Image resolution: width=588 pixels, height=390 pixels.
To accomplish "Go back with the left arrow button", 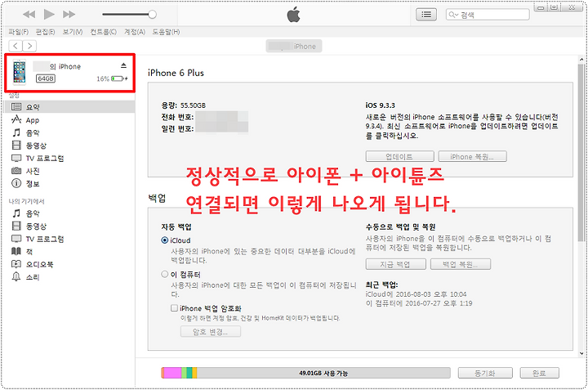I will coord(16,46).
